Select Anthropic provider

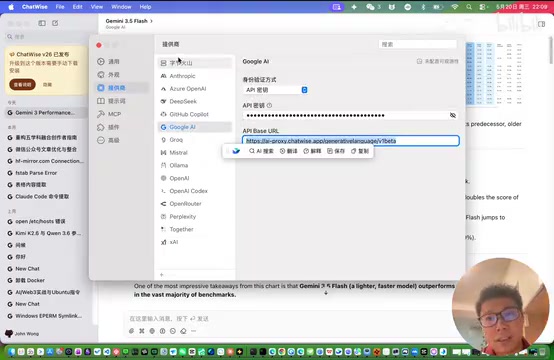click(195, 76)
